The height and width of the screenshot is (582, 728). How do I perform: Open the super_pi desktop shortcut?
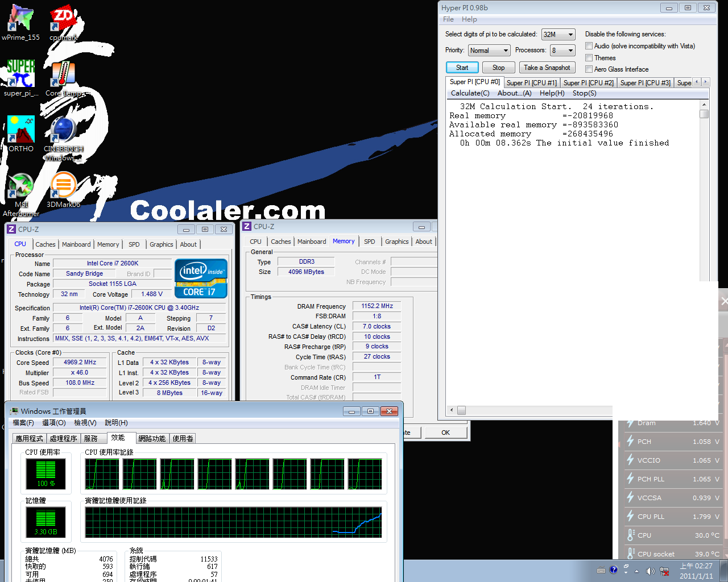21,79
